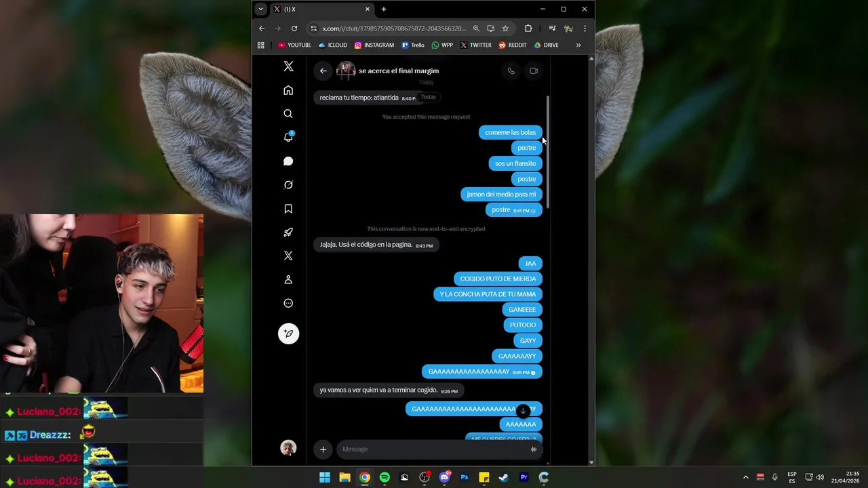Click message 'AAAAAAA'
868x488 pixels.
tap(521, 424)
